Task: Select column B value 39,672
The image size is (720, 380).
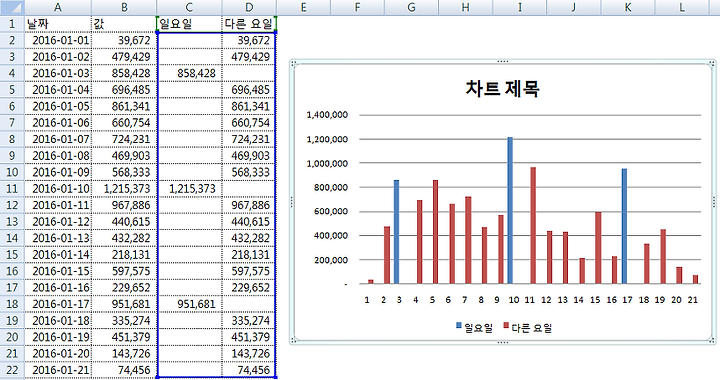Action: [x=124, y=40]
